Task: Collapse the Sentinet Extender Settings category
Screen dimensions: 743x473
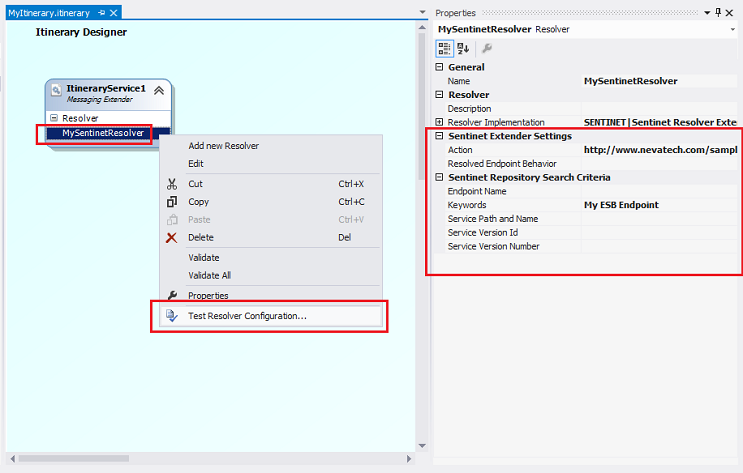Action: [x=439, y=136]
